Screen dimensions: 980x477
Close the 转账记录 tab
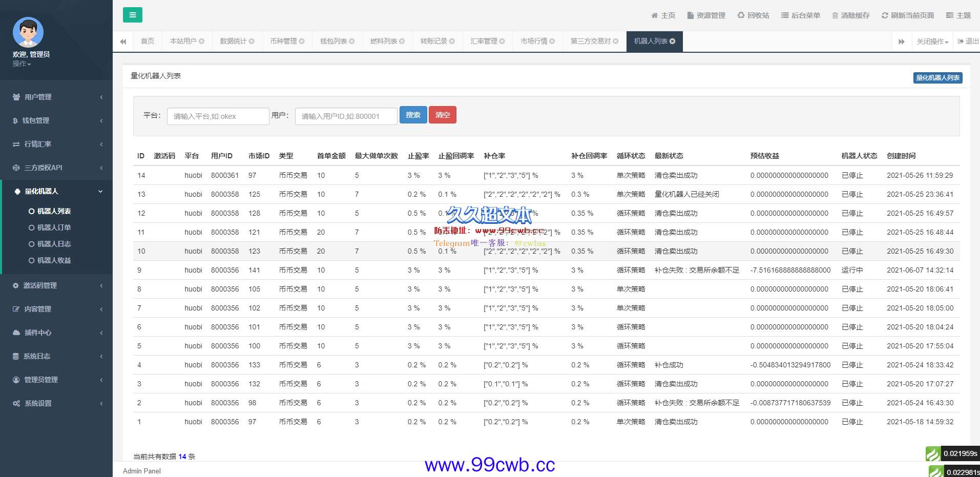[x=452, y=41]
